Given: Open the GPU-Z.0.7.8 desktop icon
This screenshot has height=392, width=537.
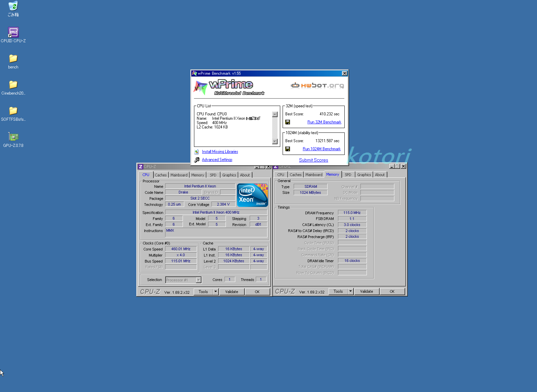Looking at the screenshot, I should click(x=13, y=140).
